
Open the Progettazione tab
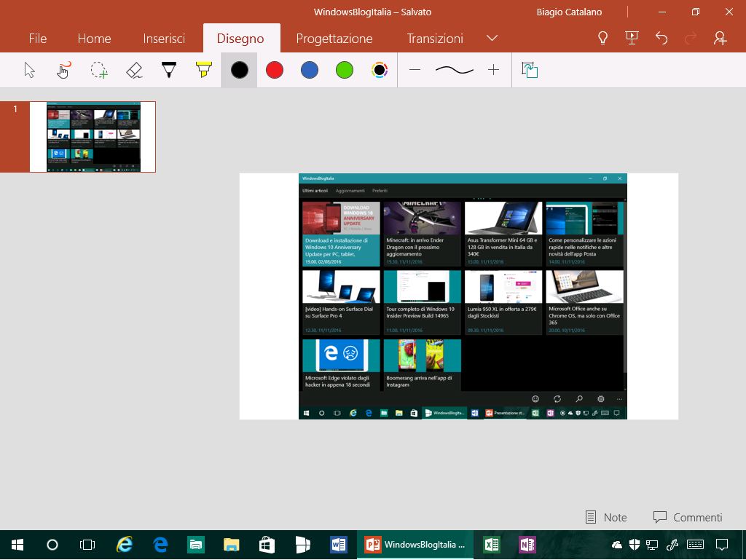click(x=334, y=39)
